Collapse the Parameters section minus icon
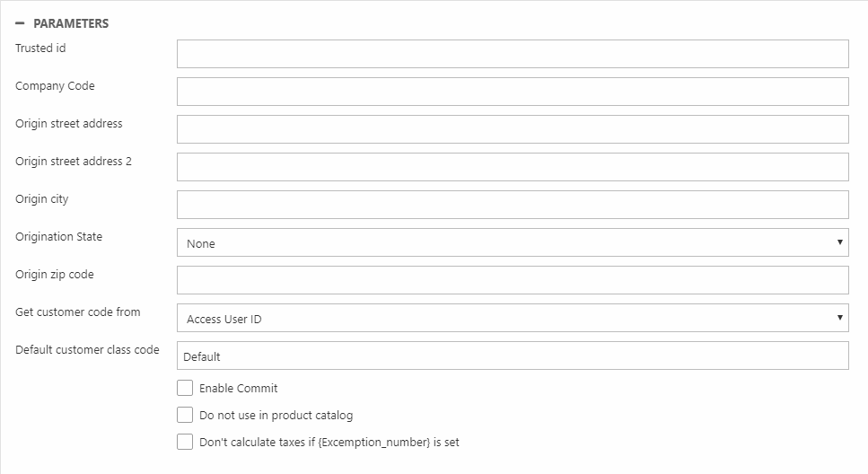Image resolution: width=868 pixels, height=474 pixels. (x=20, y=23)
